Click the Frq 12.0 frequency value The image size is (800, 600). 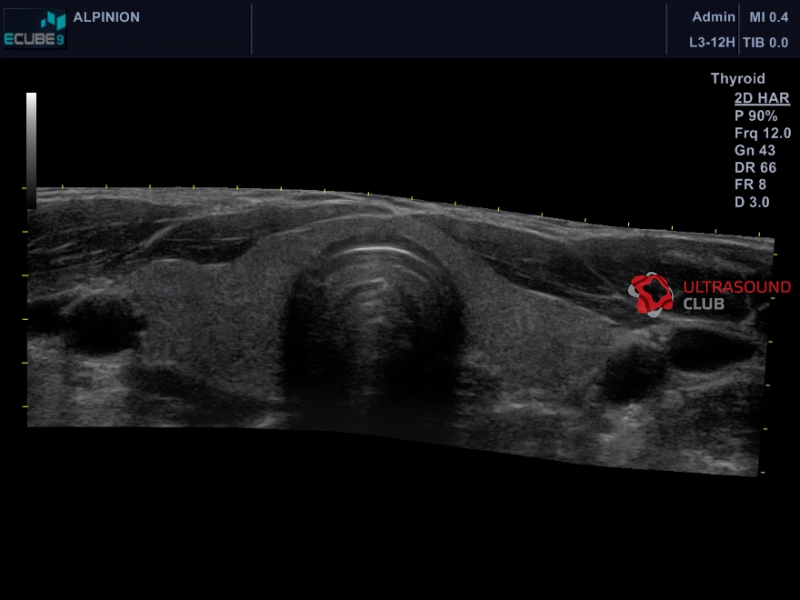pyautogui.click(x=762, y=133)
